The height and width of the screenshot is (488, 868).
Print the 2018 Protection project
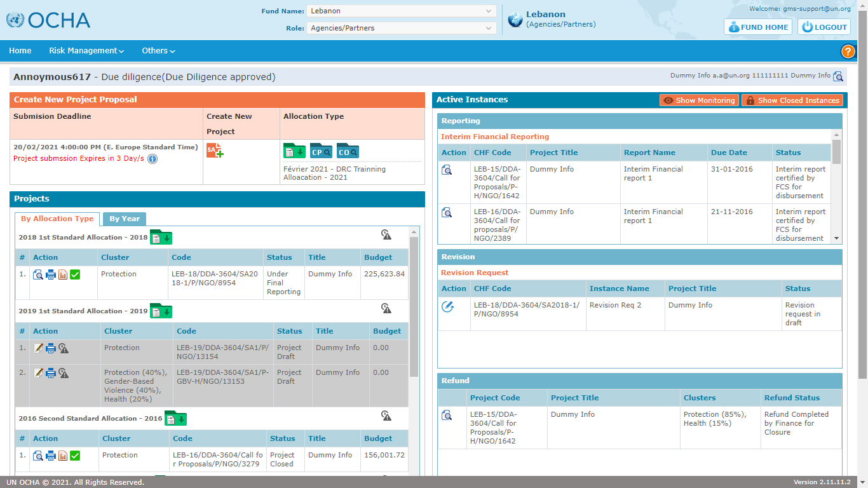tap(51, 274)
